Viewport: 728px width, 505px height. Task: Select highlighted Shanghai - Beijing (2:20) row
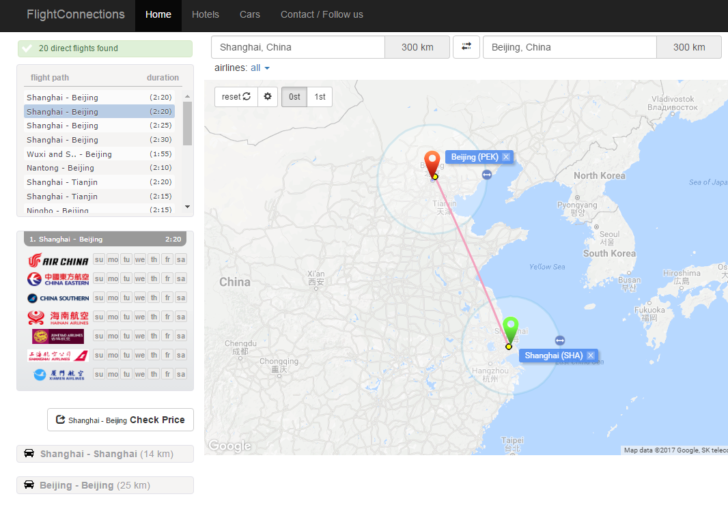tap(99, 111)
